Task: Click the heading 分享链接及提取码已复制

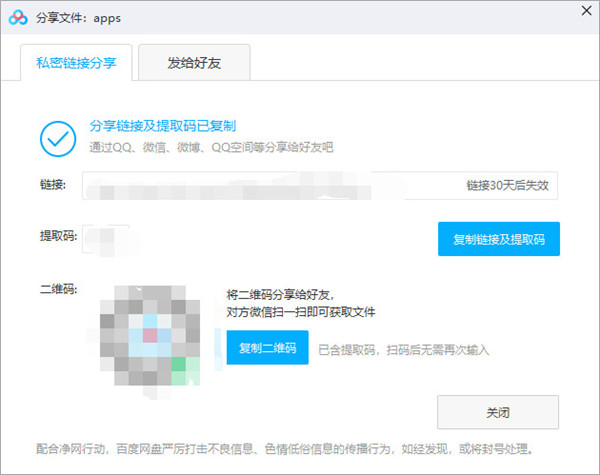Action: click(x=163, y=126)
